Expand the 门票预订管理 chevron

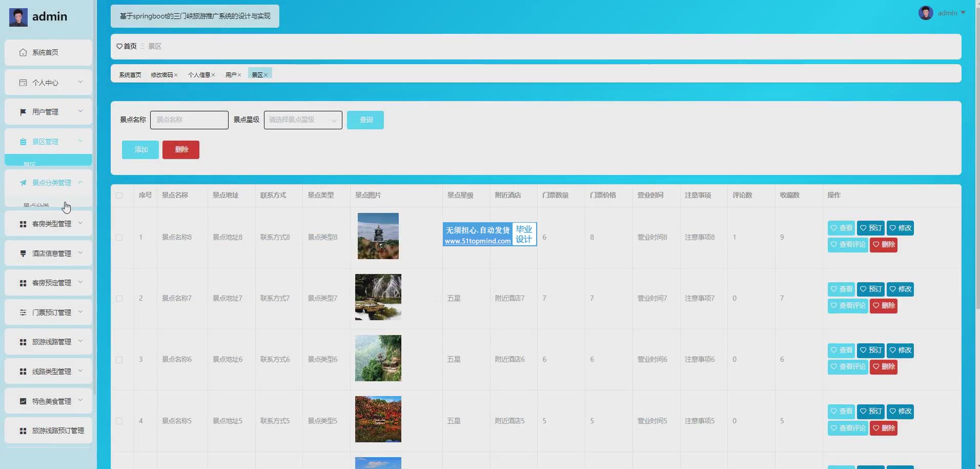pyautogui.click(x=80, y=312)
